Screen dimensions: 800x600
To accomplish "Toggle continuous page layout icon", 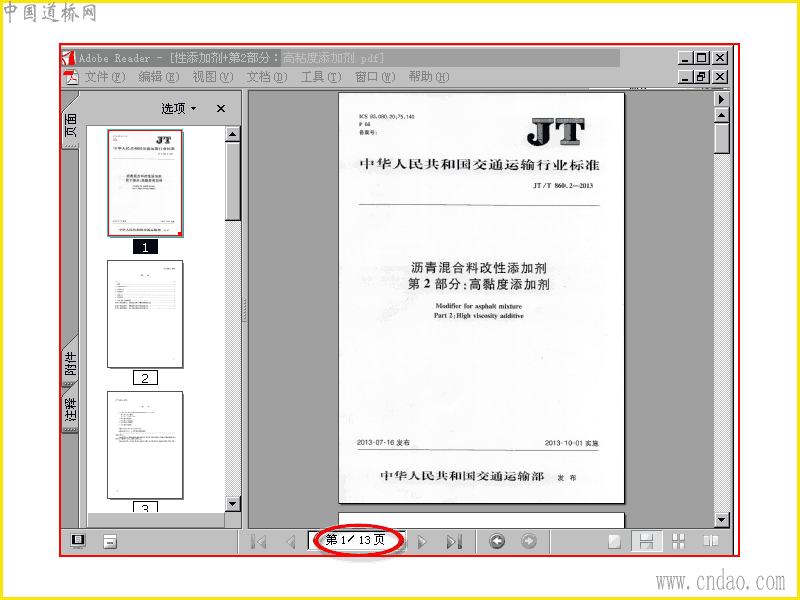I will [646, 541].
